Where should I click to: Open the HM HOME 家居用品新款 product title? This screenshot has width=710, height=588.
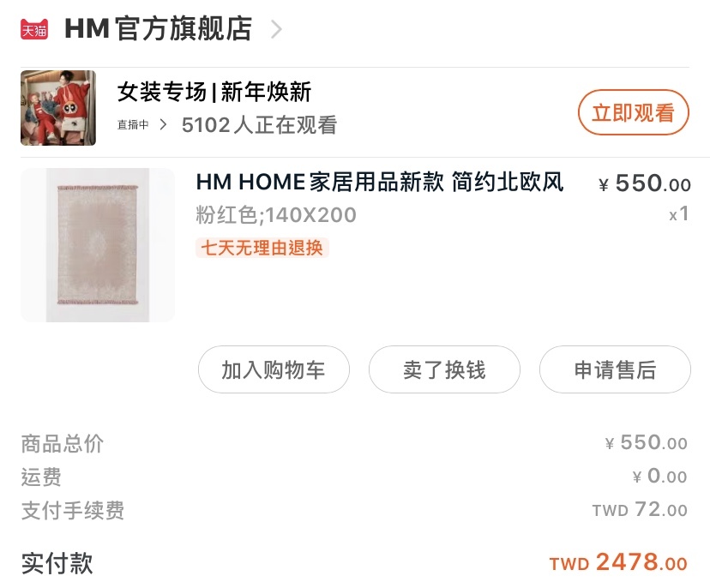(380, 182)
